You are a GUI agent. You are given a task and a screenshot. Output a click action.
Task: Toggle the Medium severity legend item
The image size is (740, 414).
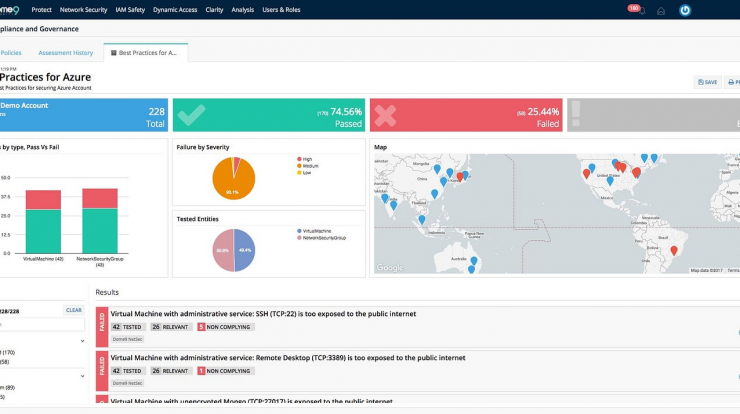308,166
